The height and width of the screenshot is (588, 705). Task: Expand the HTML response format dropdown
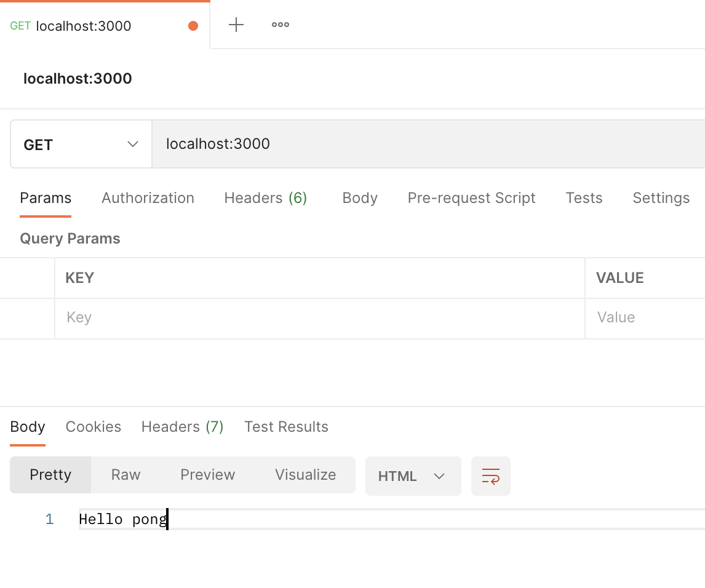point(413,476)
